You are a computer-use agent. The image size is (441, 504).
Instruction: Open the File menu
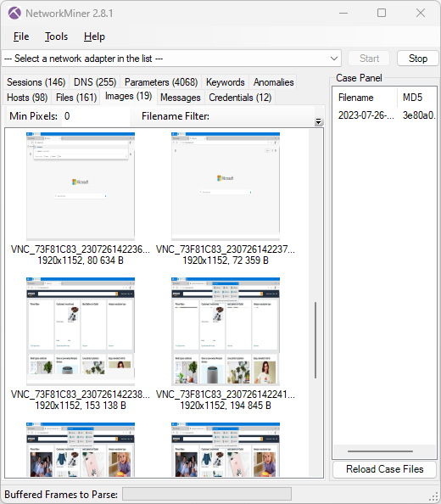21,36
